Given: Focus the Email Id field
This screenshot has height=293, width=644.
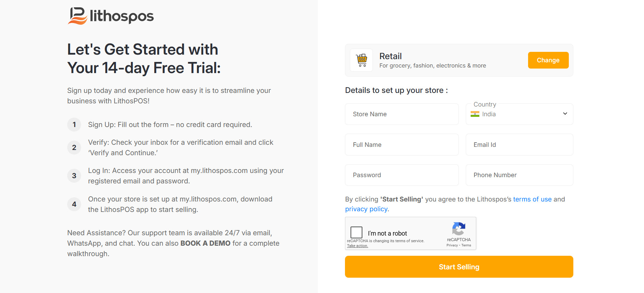Looking at the screenshot, I should pos(519,145).
